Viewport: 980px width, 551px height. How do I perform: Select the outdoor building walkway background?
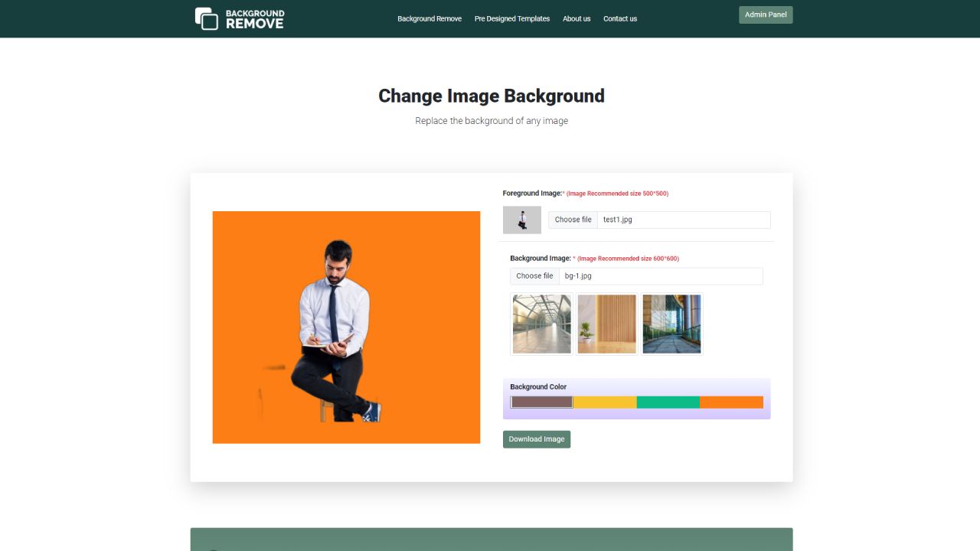point(671,324)
